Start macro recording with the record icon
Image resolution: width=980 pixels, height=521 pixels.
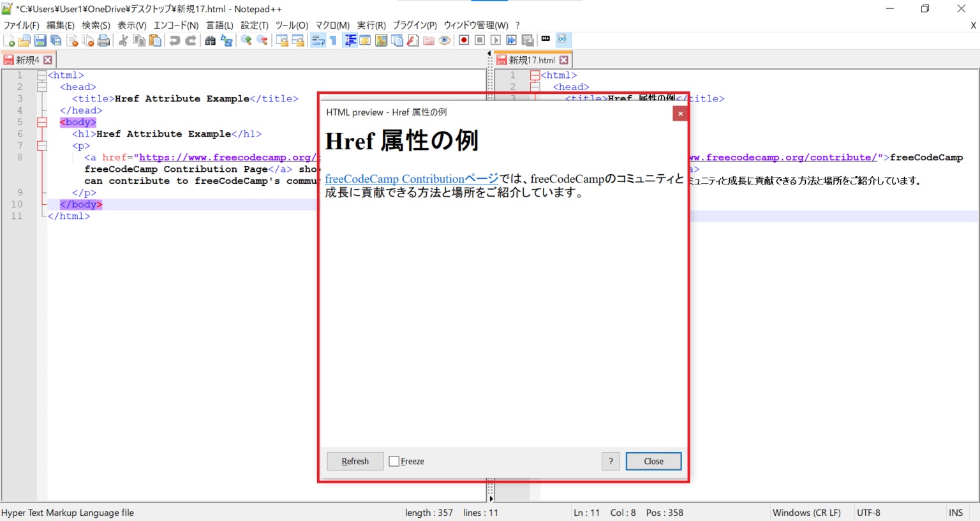pos(463,40)
